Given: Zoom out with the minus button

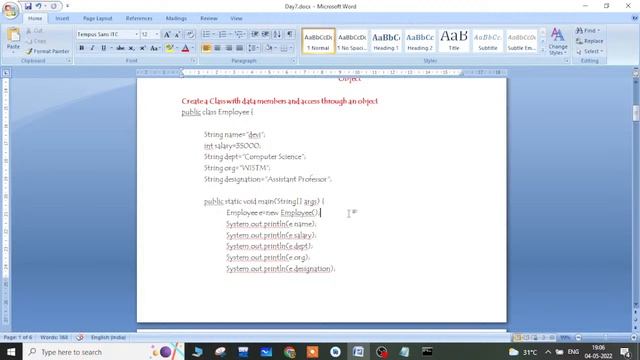Looking at the screenshot, I should click(x=578, y=338).
